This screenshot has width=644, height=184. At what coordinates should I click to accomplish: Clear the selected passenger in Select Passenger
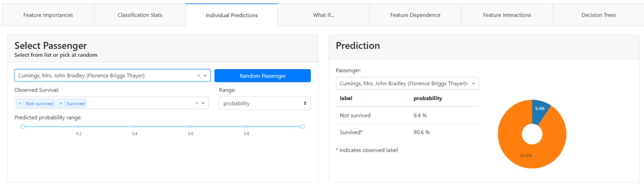[199, 76]
